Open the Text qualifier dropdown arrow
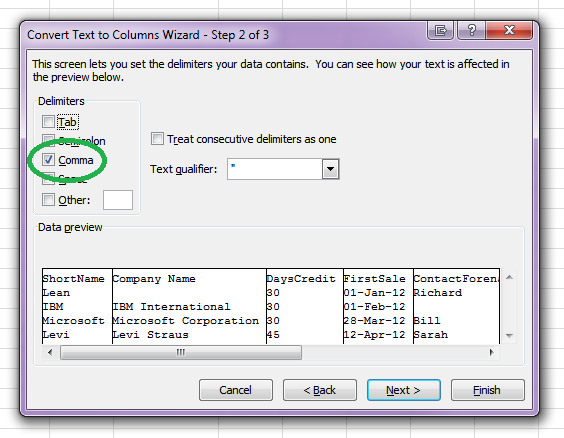 click(x=330, y=169)
